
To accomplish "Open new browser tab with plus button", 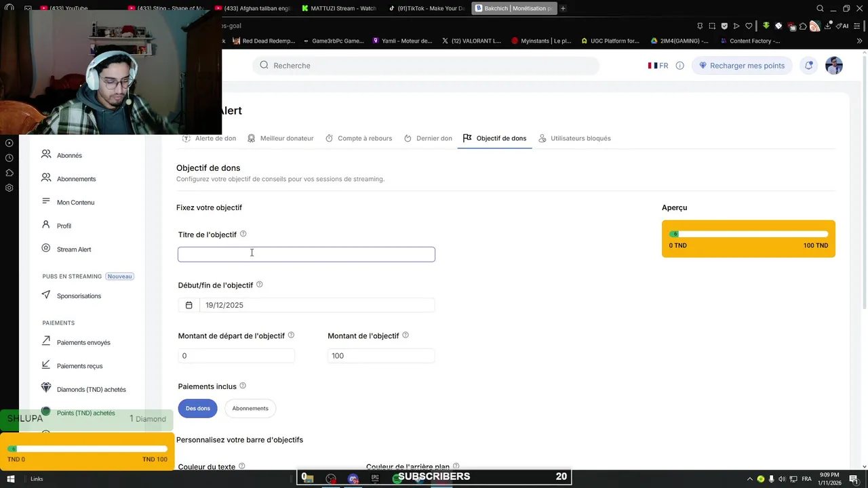I will 563,8.
